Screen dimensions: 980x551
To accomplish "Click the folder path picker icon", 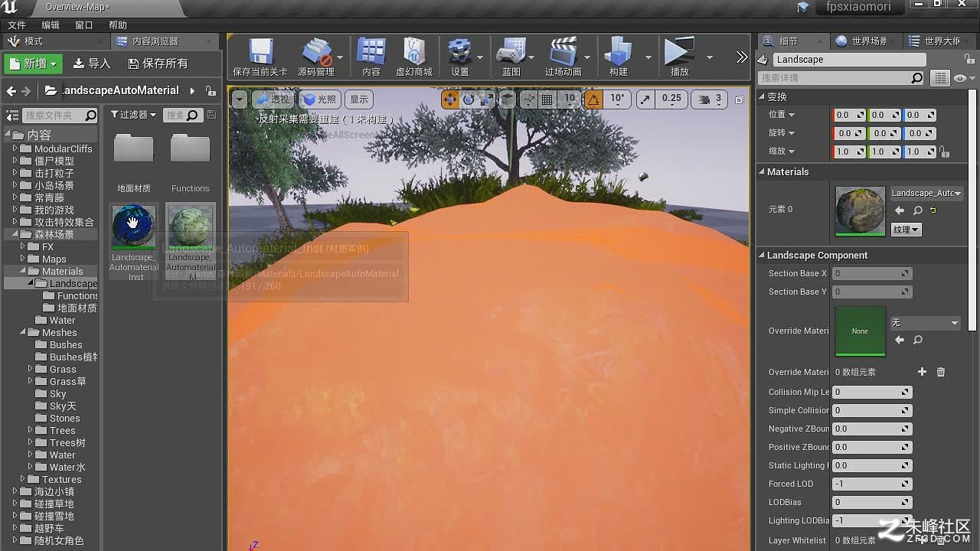I will pos(51,90).
